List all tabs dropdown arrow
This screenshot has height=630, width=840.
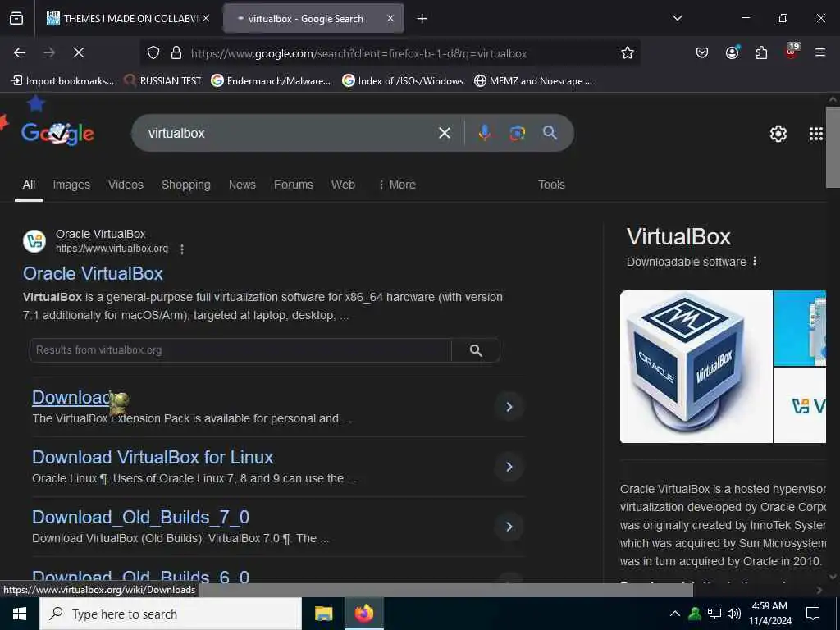coord(677,18)
